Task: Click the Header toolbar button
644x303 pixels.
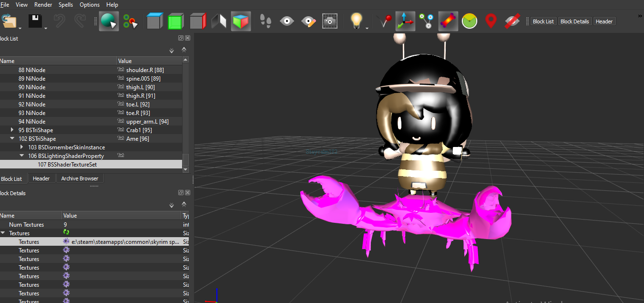Action: (604, 21)
